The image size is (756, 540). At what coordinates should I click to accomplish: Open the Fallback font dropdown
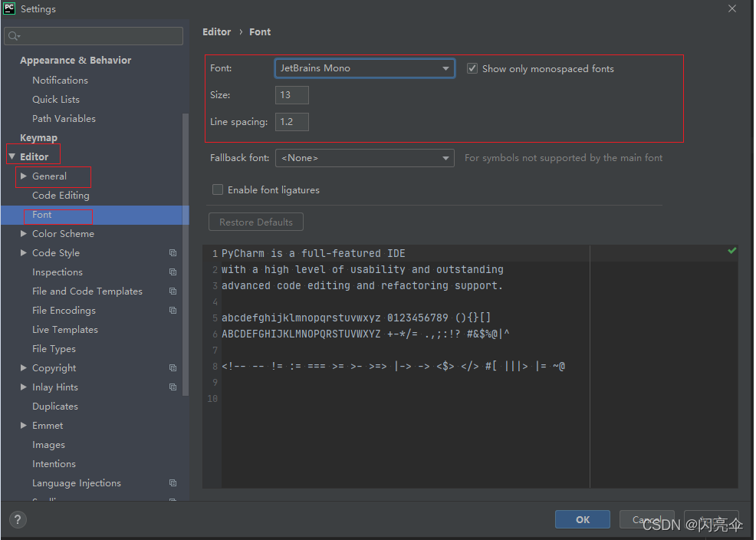coord(365,158)
